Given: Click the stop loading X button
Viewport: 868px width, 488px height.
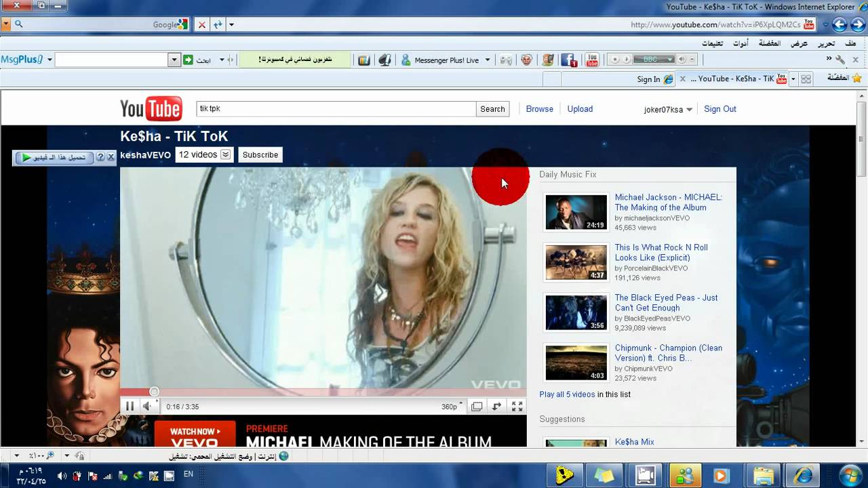Looking at the screenshot, I should [x=201, y=24].
